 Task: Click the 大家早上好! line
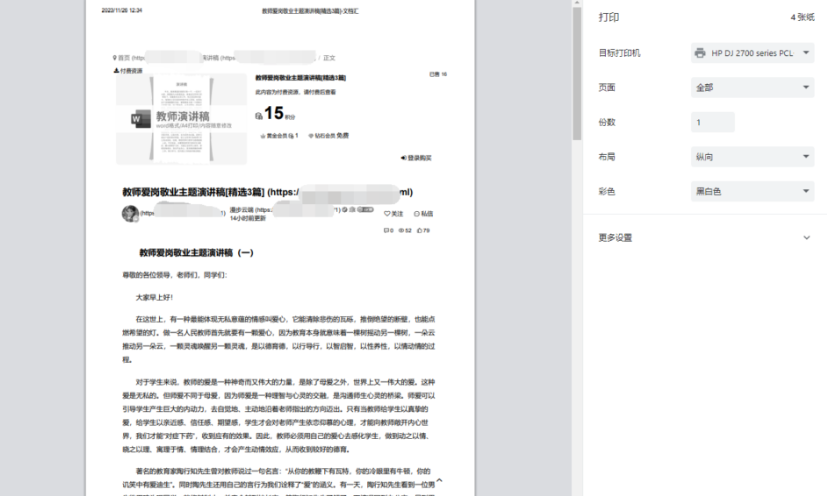pyautogui.click(x=154, y=298)
